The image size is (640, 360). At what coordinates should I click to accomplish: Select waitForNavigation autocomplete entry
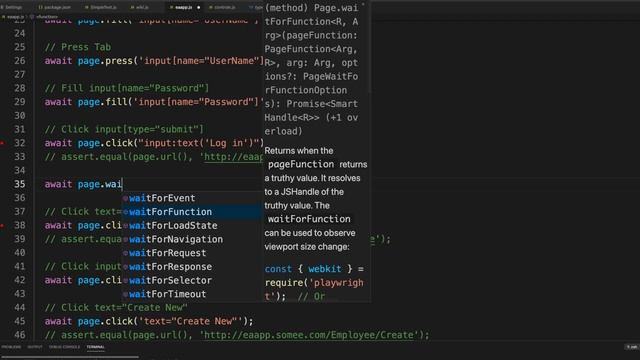coord(192,239)
